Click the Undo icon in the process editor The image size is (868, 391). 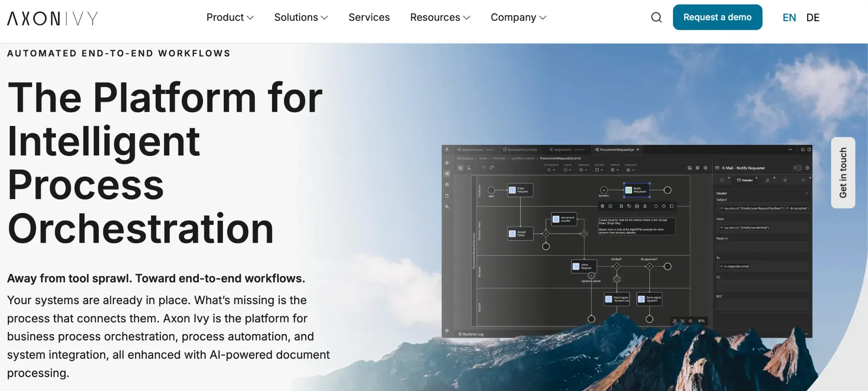point(484,167)
